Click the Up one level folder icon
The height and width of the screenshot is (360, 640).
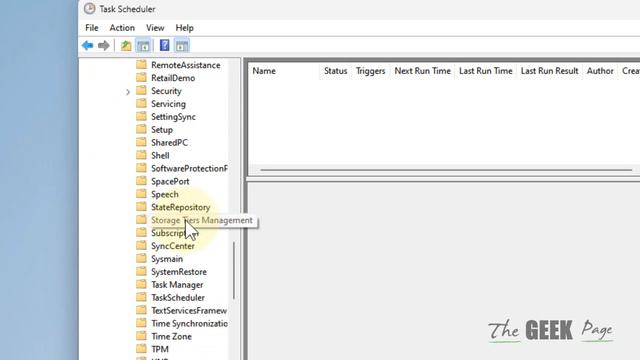(126, 45)
